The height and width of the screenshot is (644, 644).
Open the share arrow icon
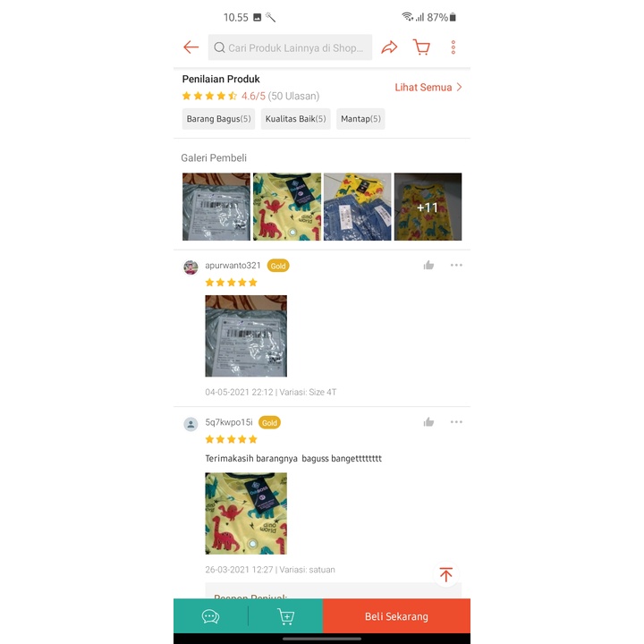point(389,47)
